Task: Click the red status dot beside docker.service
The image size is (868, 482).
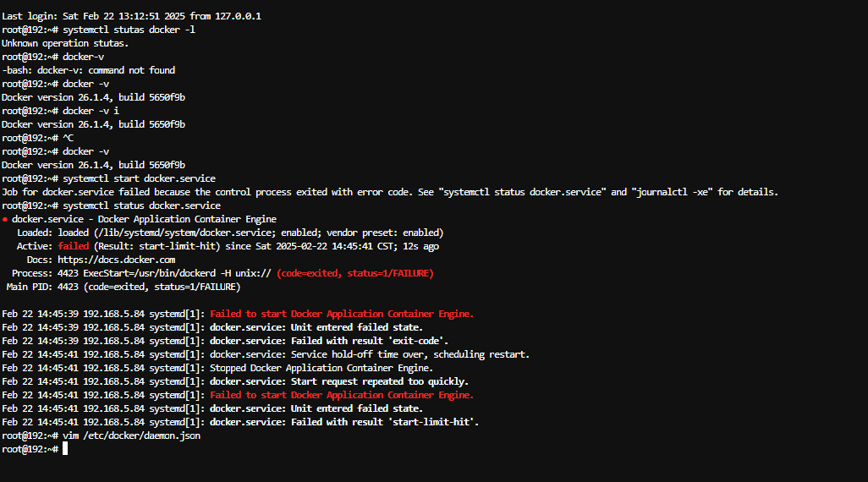Action: click(5, 220)
